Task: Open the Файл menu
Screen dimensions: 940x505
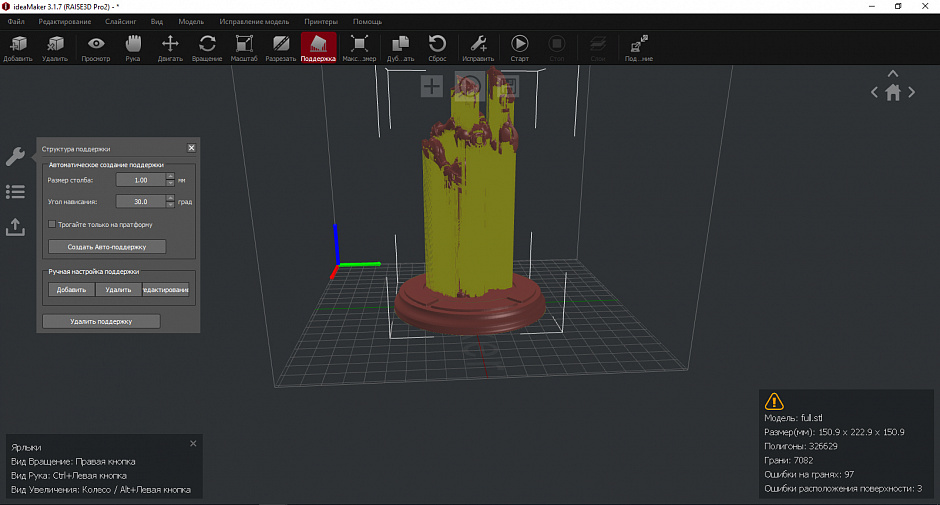Action: pyautogui.click(x=16, y=22)
